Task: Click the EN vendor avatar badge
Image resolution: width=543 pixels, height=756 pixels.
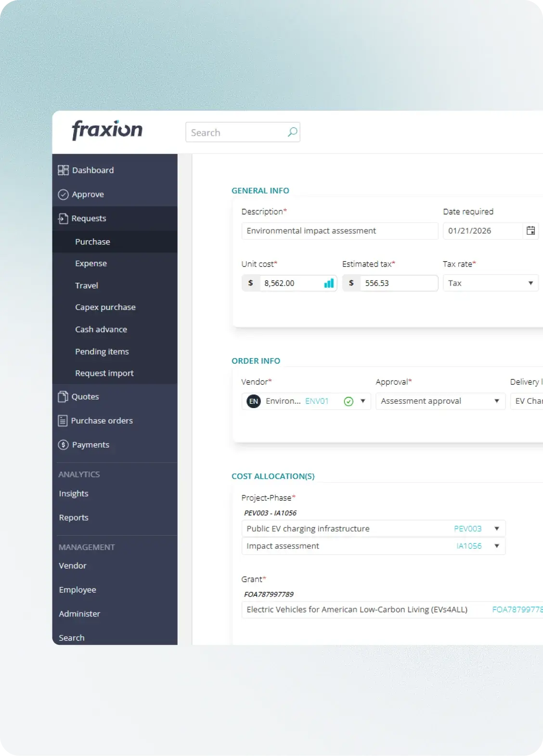Action: click(x=254, y=401)
